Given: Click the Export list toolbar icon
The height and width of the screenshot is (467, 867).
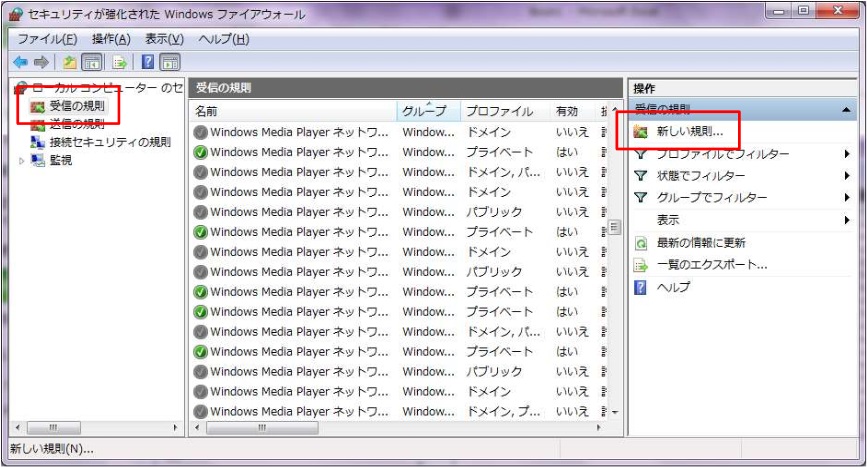Looking at the screenshot, I should point(119,62).
